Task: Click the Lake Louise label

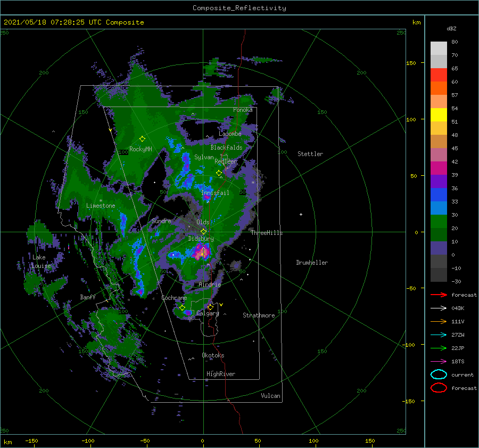Action: tap(41, 262)
